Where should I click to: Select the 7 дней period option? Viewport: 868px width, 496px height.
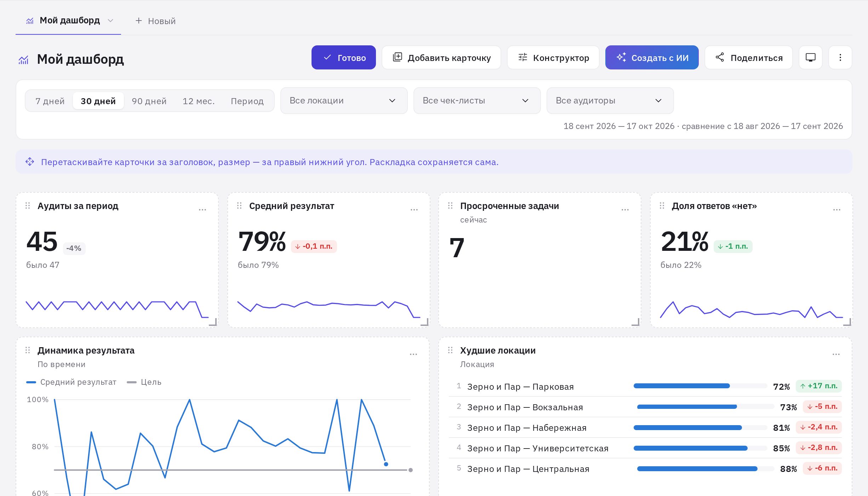click(x=50, y=101)
